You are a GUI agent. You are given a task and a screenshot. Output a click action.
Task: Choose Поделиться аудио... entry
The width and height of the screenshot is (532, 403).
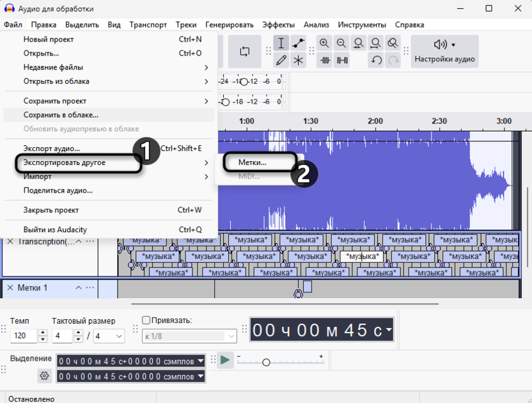pos(109,191)
